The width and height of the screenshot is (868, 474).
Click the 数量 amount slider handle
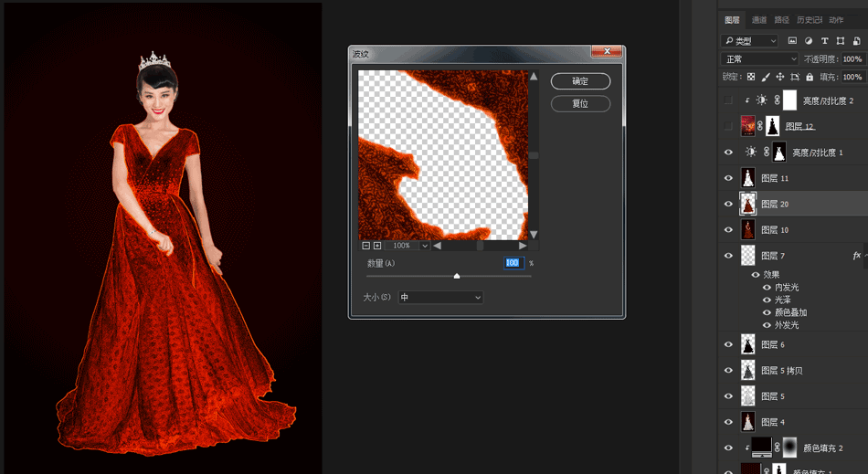click(457, 276)
